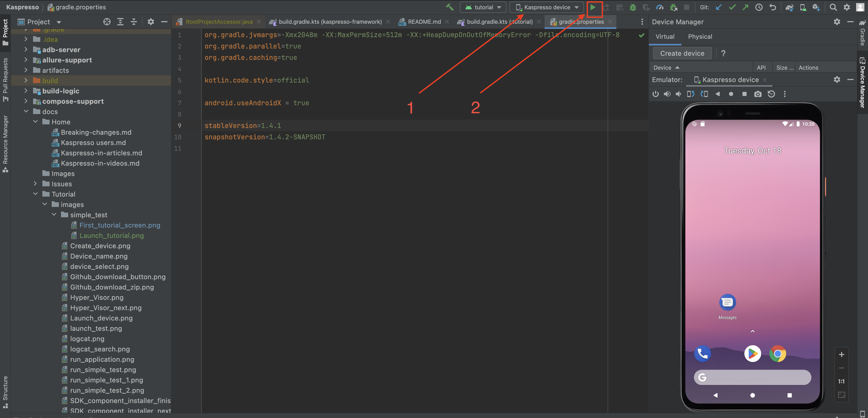
Task: Click the Build hammer icon
Action: pyautogui.click(x=450, y=7)
